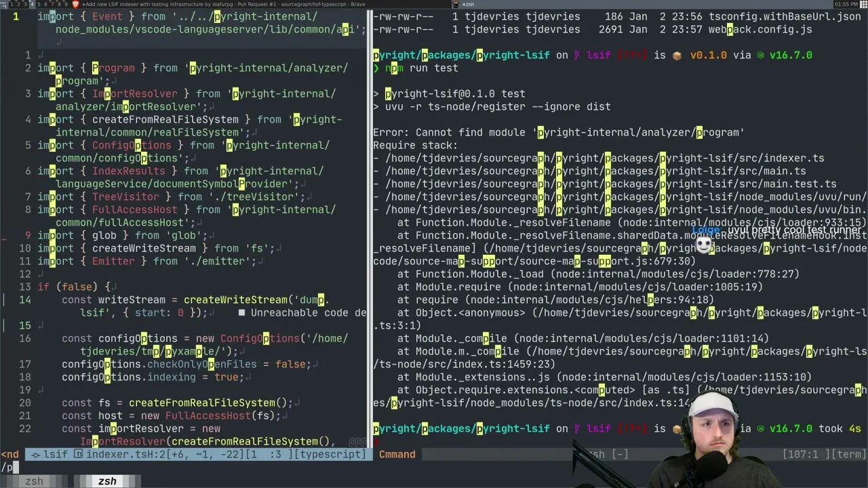This screenshot has width=868, height=488.
Task: Click IndexResults import on line 6
Action: pos(129,171)
